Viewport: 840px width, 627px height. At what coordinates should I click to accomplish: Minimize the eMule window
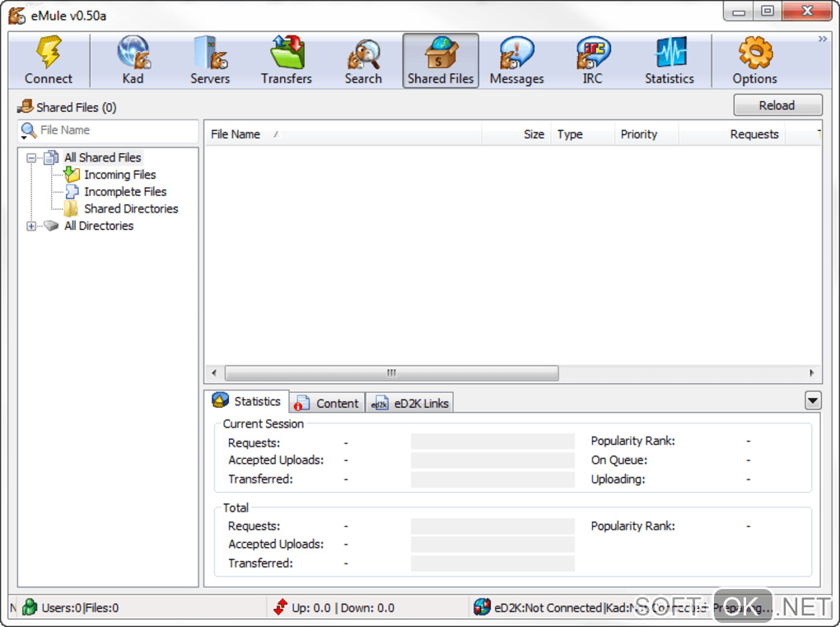[739, 12]
